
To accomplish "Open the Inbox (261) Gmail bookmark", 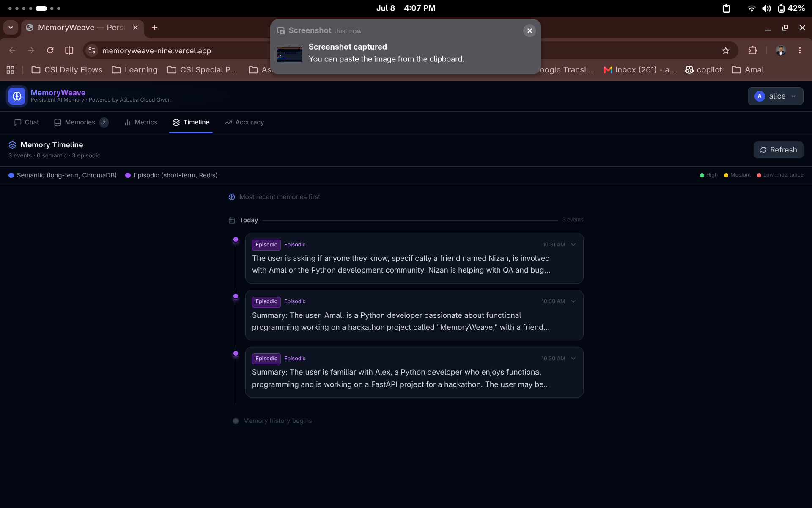I will (640, 70).
